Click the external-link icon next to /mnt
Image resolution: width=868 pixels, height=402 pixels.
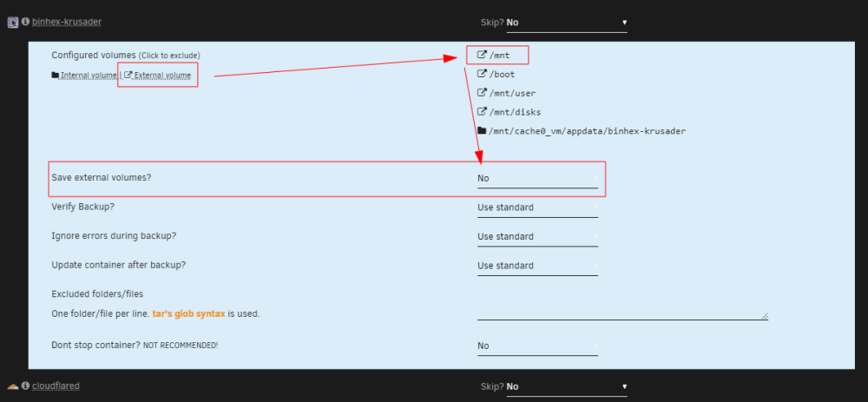click(x=482, y=55)
